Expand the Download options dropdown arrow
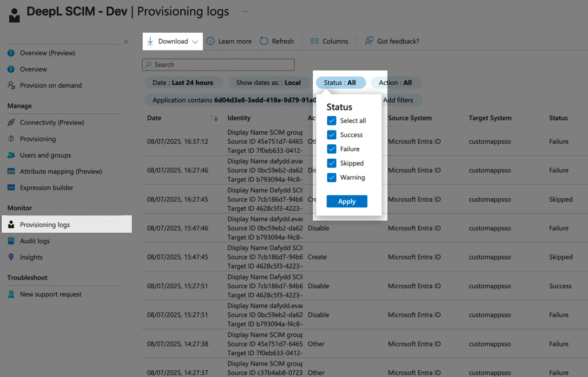 coord(195,41)
